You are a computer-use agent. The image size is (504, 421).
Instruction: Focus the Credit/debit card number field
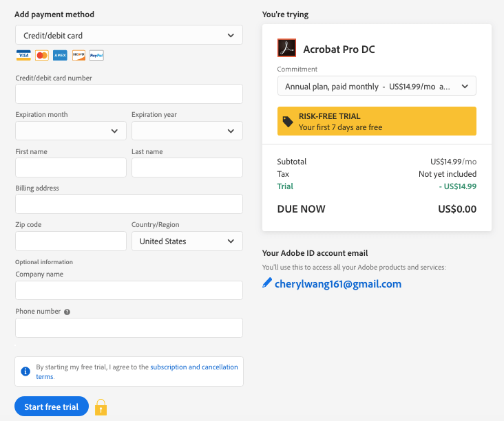(129, 94)
